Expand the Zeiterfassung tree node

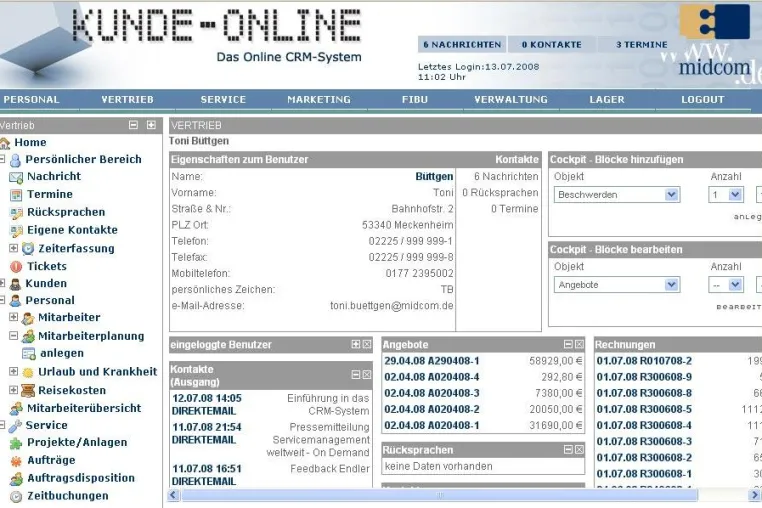14,248
